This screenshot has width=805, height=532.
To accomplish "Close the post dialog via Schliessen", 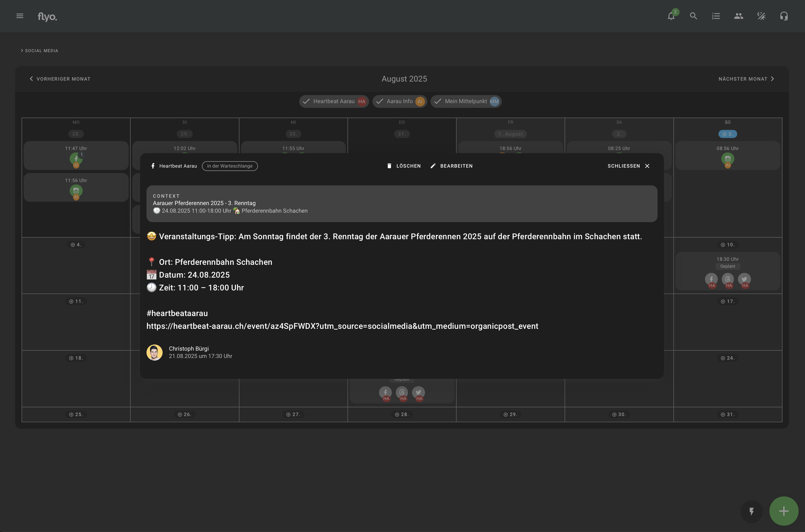I will [x=629, y=166].
